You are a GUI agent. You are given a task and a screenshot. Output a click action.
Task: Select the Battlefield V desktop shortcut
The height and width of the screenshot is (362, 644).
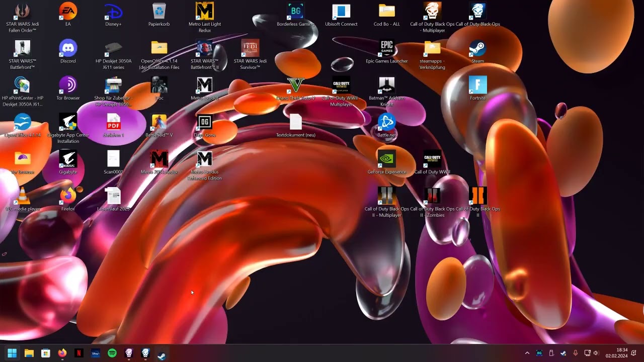[159, 126]
